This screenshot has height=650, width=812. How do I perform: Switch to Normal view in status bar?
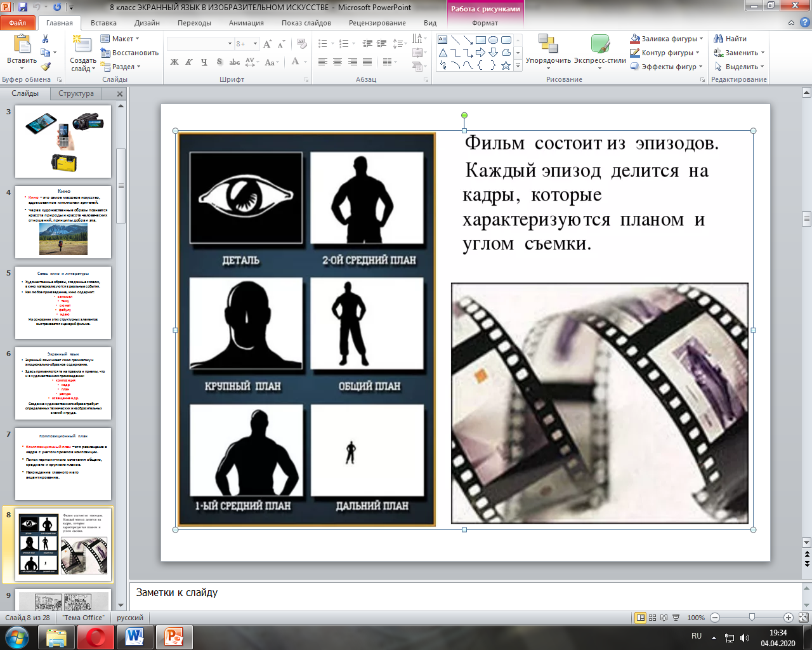641,618
